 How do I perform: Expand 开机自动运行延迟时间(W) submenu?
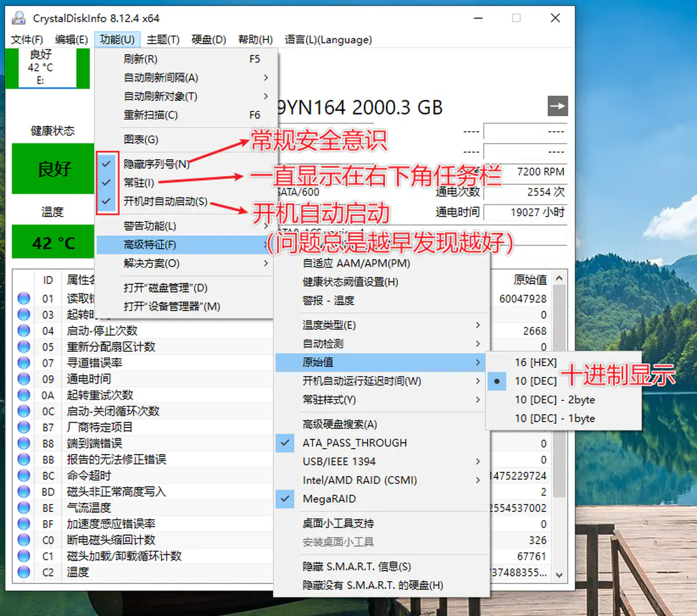click(x=382, y=381)
